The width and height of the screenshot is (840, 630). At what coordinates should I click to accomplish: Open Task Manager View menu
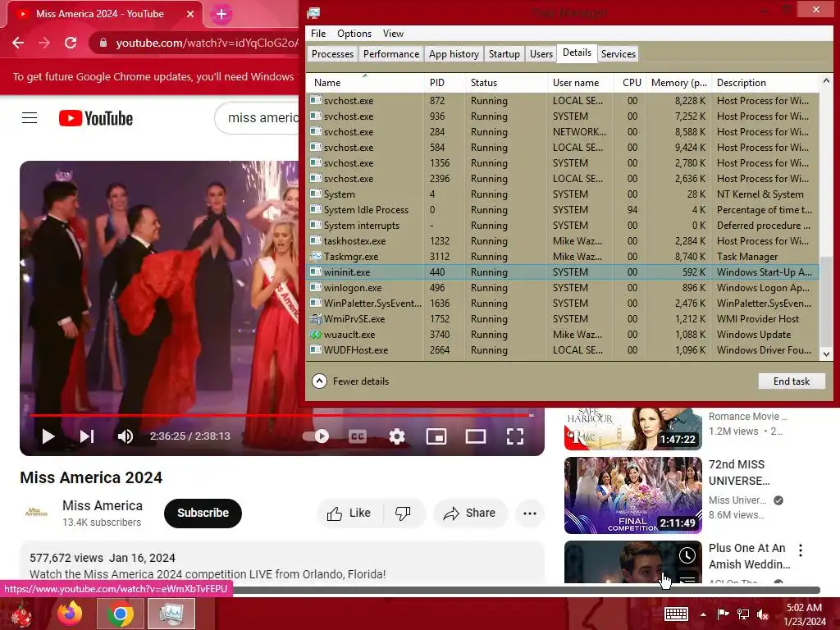393,33
